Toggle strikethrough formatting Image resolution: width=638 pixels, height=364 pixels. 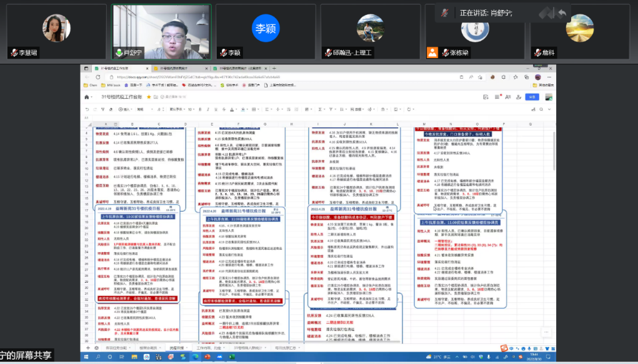click(x=223, y=109)
